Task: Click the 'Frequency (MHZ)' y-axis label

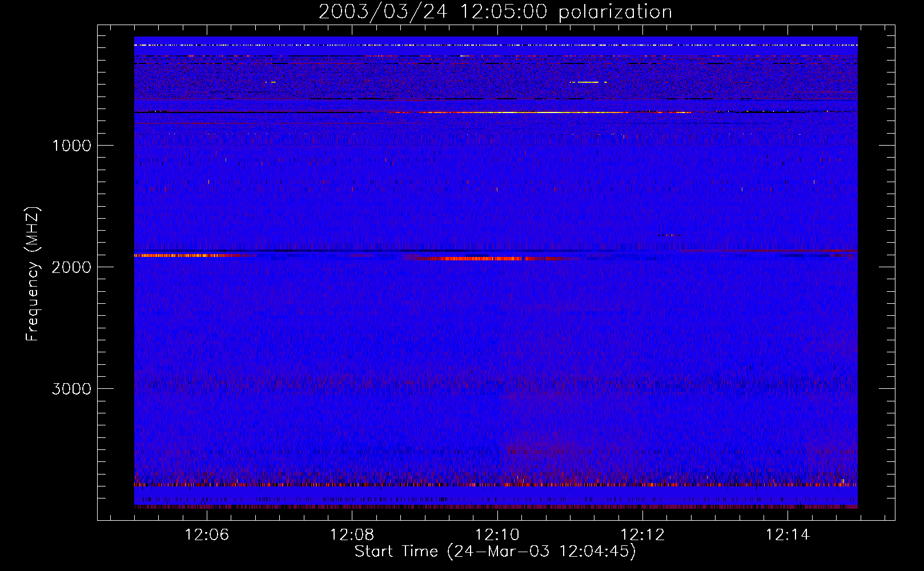Action: point(33,274)
